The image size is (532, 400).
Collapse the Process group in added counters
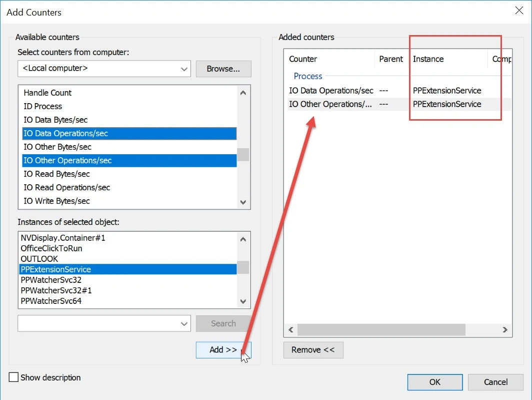pos(307,76)
